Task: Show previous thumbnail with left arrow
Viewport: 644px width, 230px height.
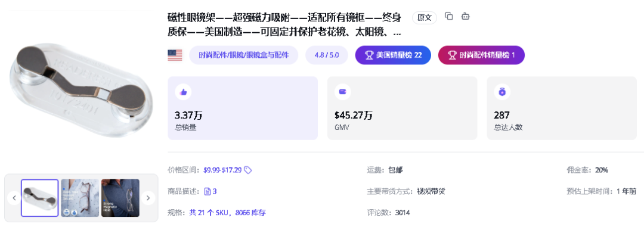Action: coord(14,198)
